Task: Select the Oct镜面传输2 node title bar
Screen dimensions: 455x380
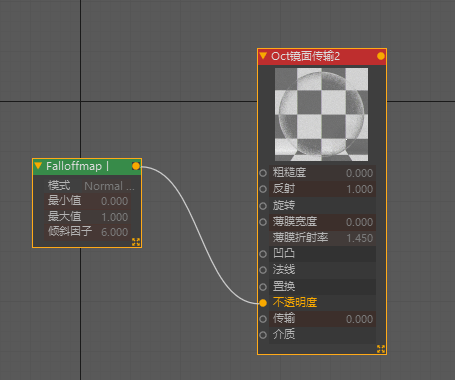Action: pyautogui.click(x=322, y=56)
